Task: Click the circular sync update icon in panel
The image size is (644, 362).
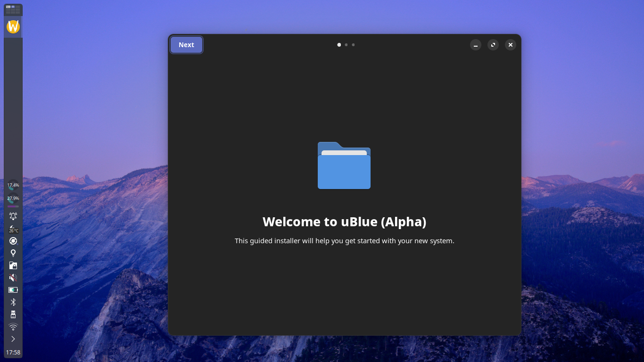Action: (13, 241)
